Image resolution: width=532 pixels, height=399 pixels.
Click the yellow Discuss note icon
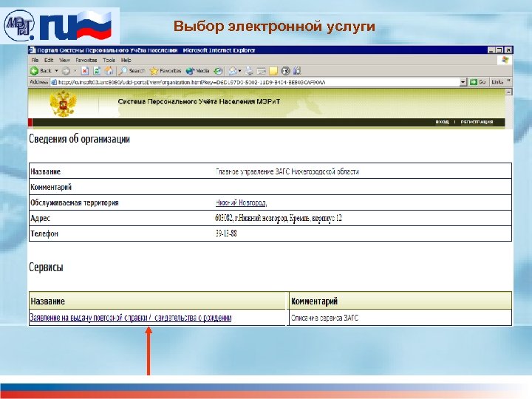click(x=273, y=71)
